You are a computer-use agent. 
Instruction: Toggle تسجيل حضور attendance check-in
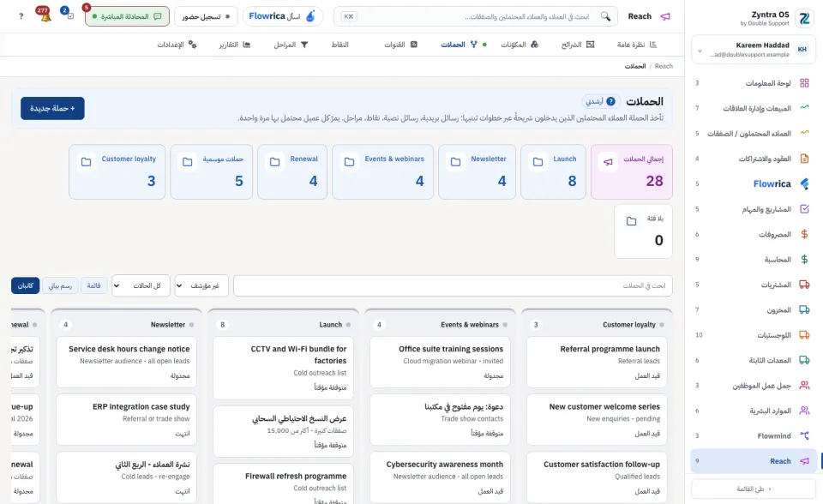tap(206, 16)
